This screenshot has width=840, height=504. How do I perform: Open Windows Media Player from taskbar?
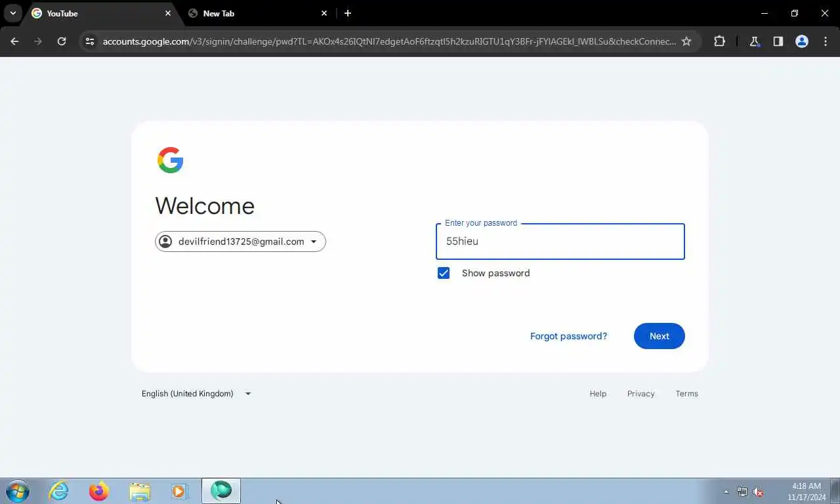point(180,491)
